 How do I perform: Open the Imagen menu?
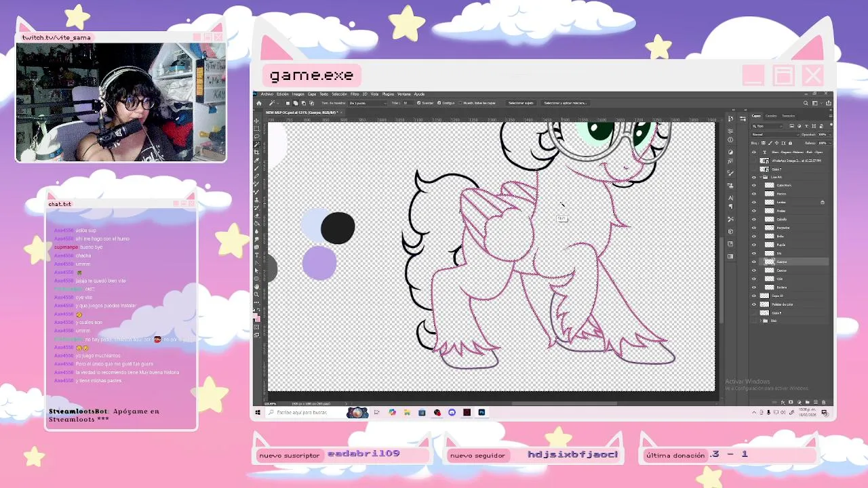click(x=298, y=94)
